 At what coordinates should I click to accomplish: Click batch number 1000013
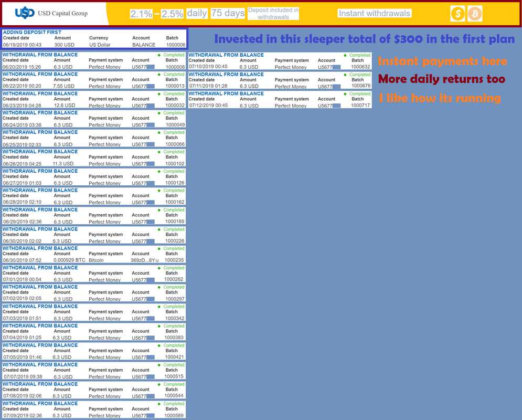pyautogui.click(x=175, y=86)
